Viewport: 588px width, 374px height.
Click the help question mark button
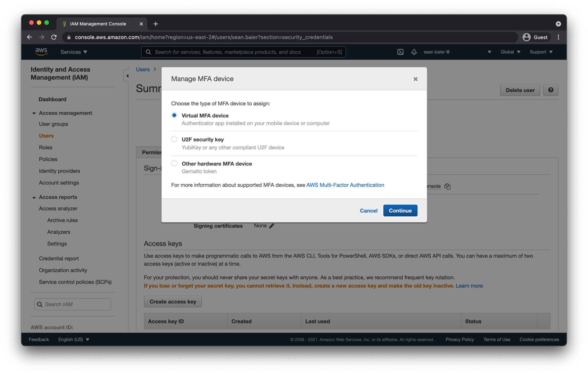(551, 90)
